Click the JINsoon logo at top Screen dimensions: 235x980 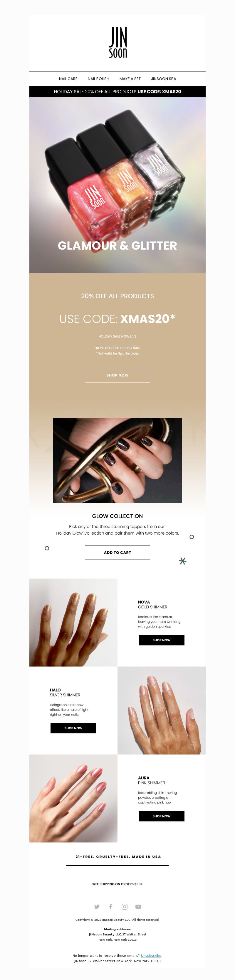coord(118,42)
